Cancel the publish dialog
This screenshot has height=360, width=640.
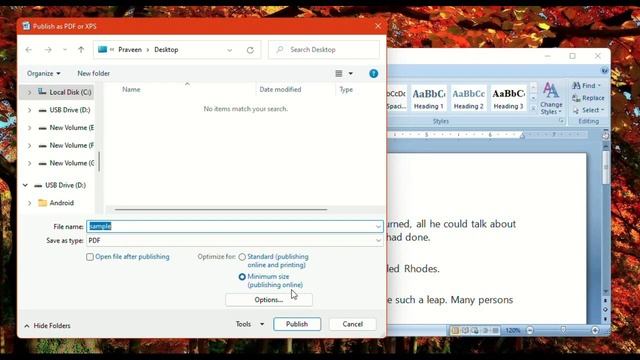[x=353, y=324]
